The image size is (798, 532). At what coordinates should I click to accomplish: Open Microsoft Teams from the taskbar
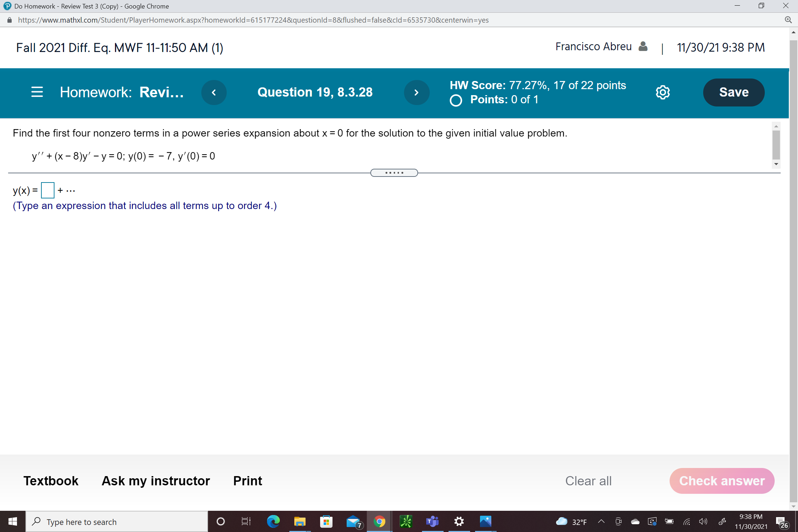tap(432, 521)
